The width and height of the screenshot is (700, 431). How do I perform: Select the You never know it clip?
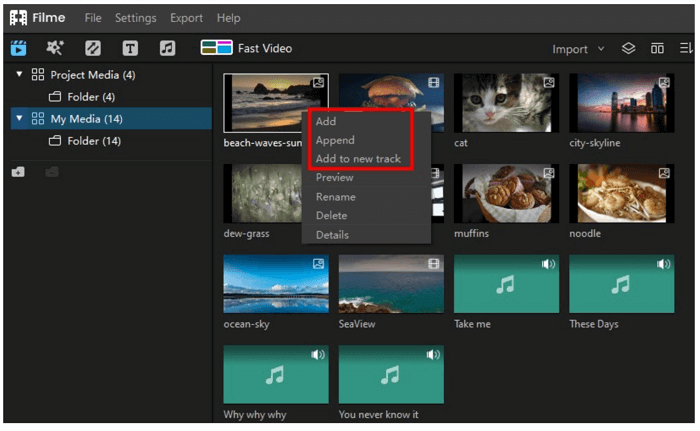(x=391, y=374)
